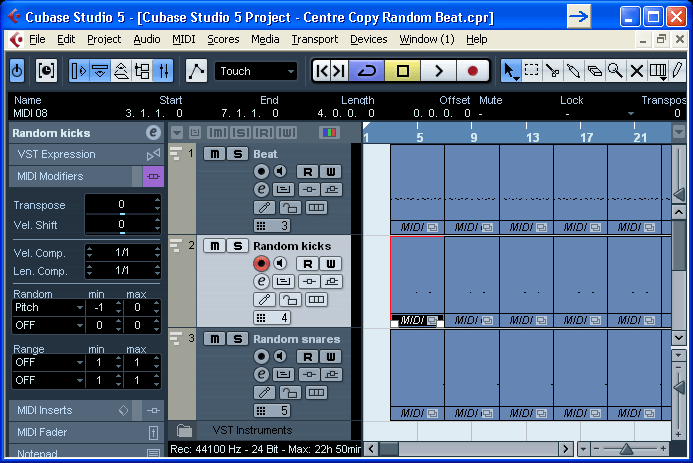Expand the MIDI Fader inspector section
Image resolution: width=693 pixels, height=463 pixels.
pyautogui.click(x=86, y=432)
